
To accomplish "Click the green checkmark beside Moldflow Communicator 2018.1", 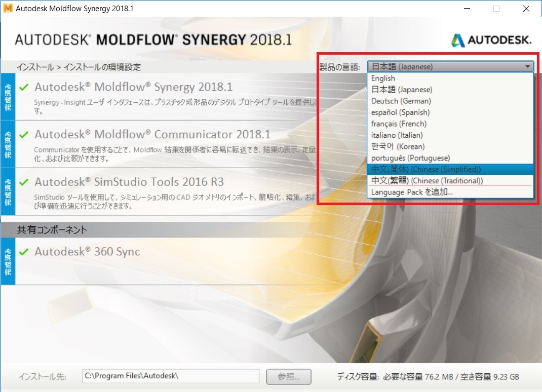I will click(x=24, y=135).
